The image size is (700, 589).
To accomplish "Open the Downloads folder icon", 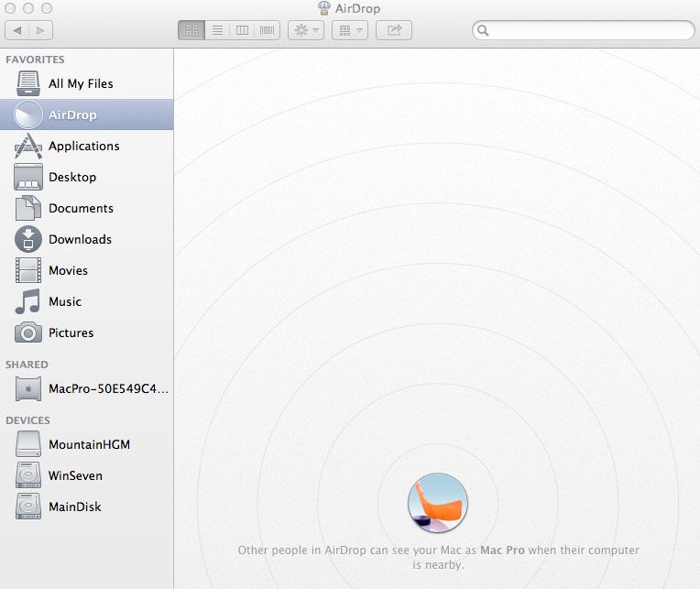I will click(x=28, y=239).
